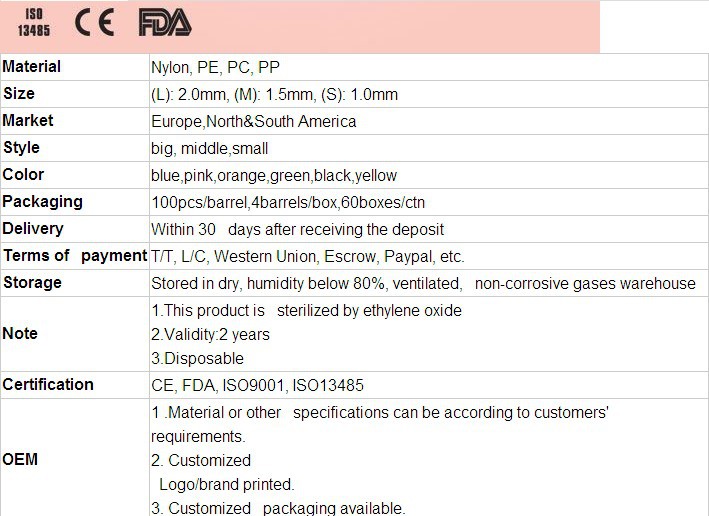This screenshot has height=516, width=709.
Task: Click the FDA logo
Action: pos(164,22)
